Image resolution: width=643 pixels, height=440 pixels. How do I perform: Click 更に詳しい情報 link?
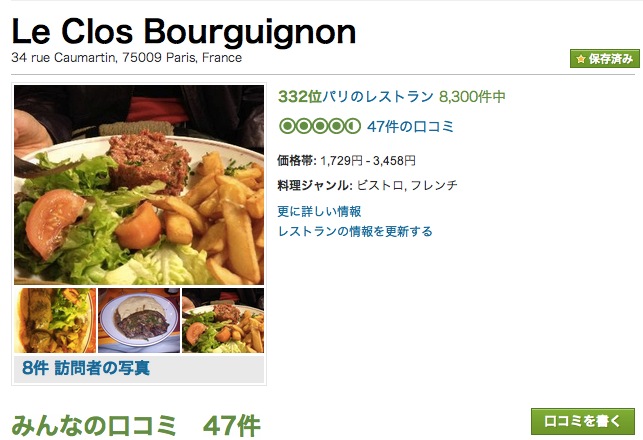pyautogui.click(x=319, y=212)
